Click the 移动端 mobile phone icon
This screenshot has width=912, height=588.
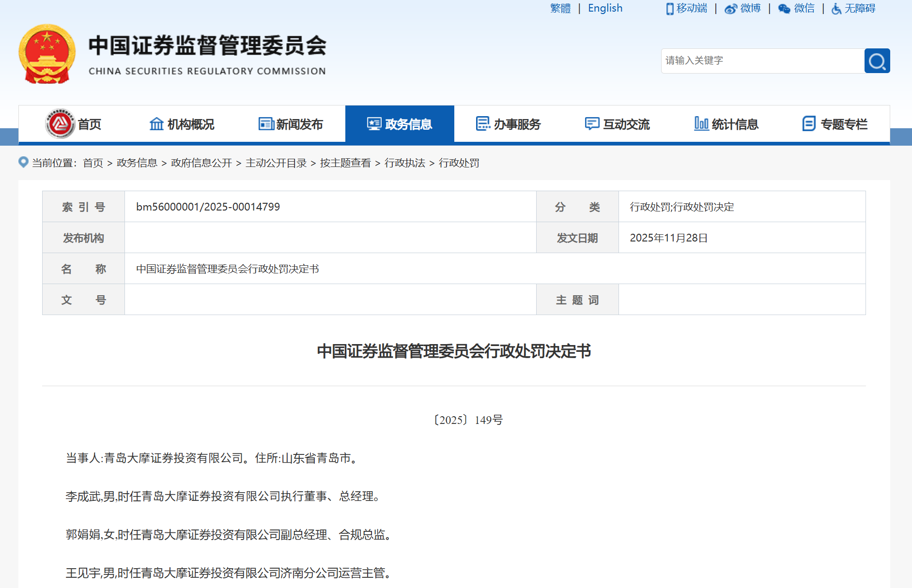669,9
